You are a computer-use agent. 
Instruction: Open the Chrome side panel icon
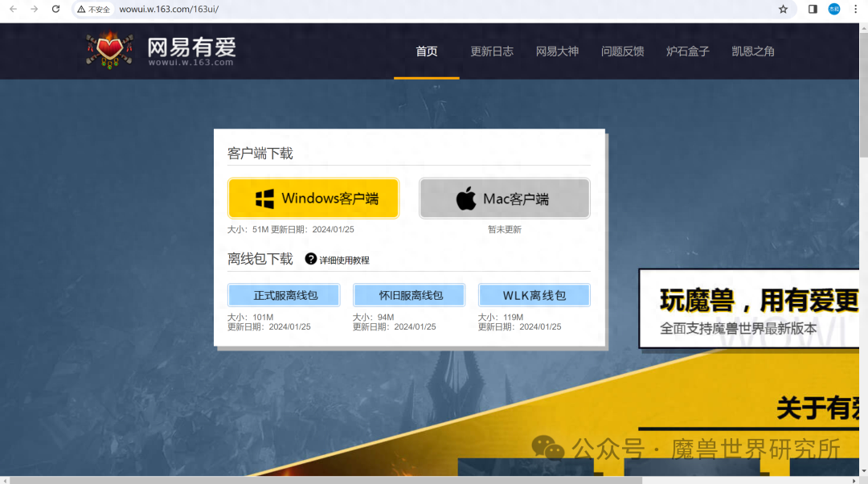coord(813,9)
